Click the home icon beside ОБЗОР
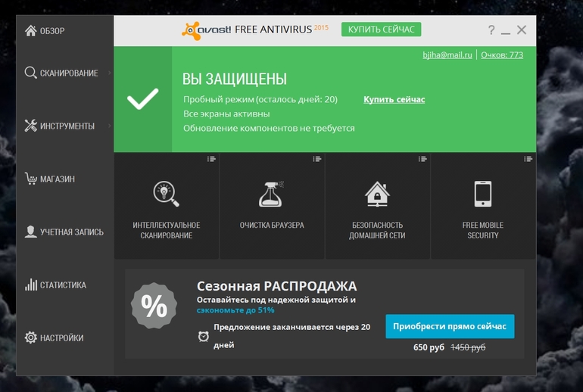 pos(30,30)
